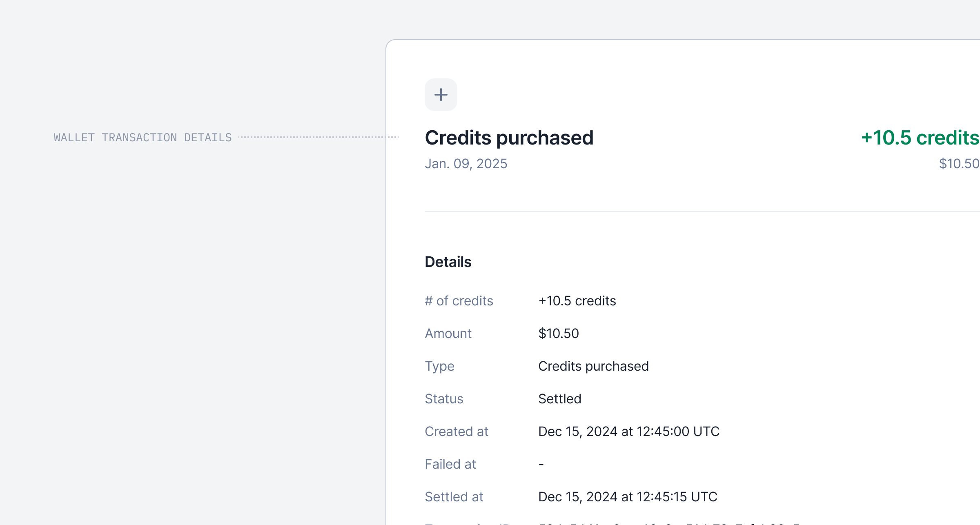This screenshot has height=525, width=980.
Task: Click the # of credits label
Action: click(x=459, y=301)
